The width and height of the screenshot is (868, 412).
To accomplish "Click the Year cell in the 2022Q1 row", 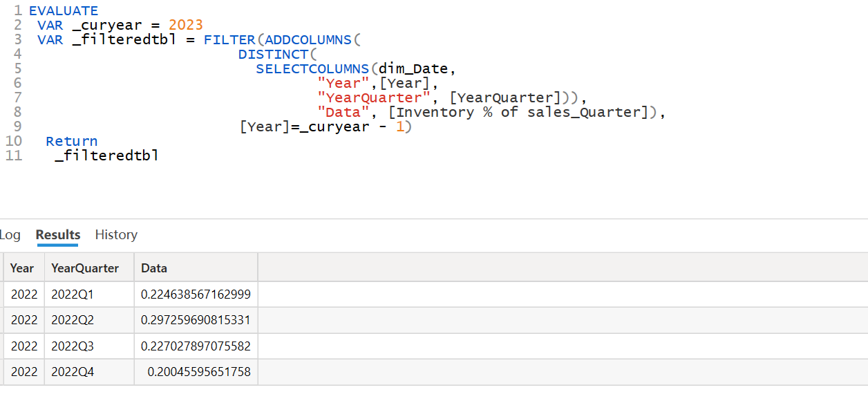I will pyautogui.click(x=24, y=294).
